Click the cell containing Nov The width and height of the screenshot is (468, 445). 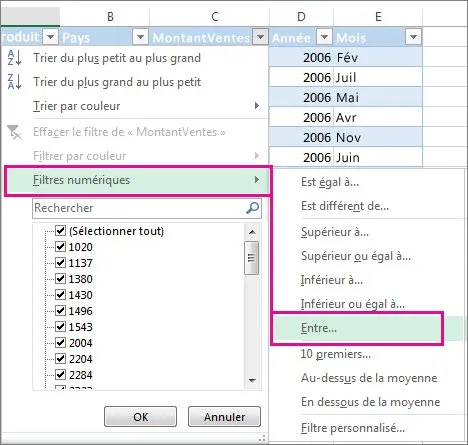[x=378, y=137]
